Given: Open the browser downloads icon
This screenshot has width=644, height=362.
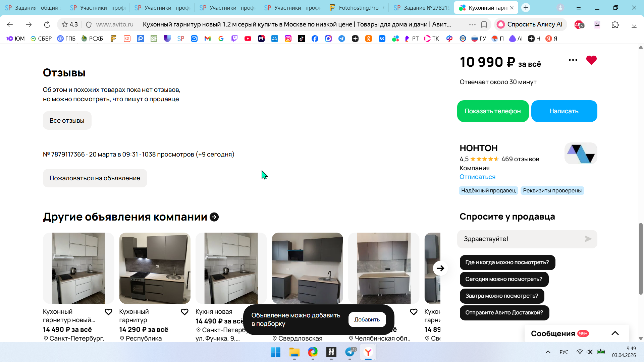Looking at the screenshot, I should 634,24.
